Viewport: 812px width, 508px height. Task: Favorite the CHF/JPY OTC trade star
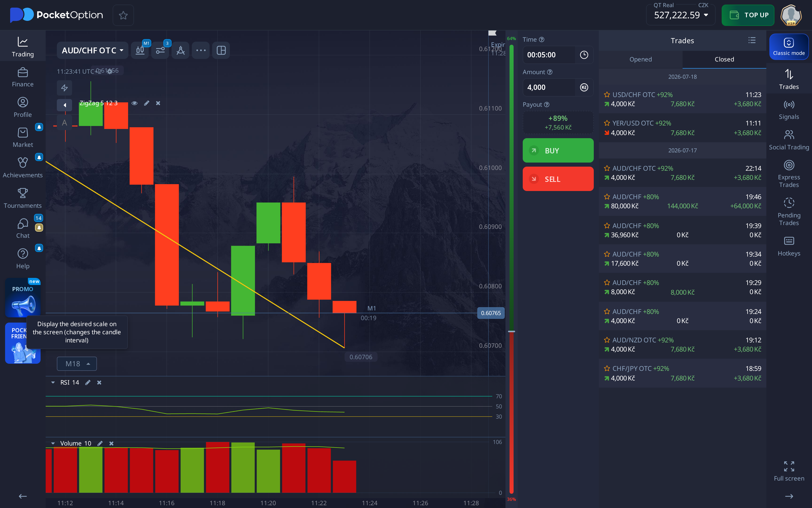(607, 369)
